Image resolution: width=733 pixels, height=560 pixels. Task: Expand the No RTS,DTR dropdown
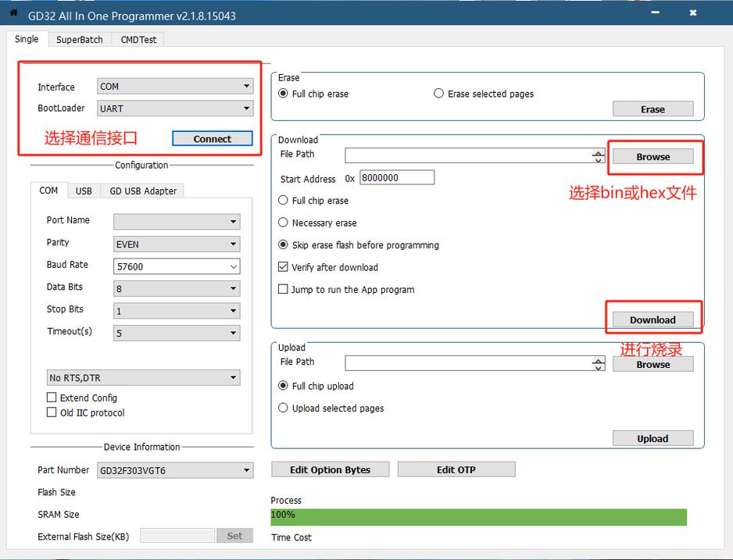(143, 377)
